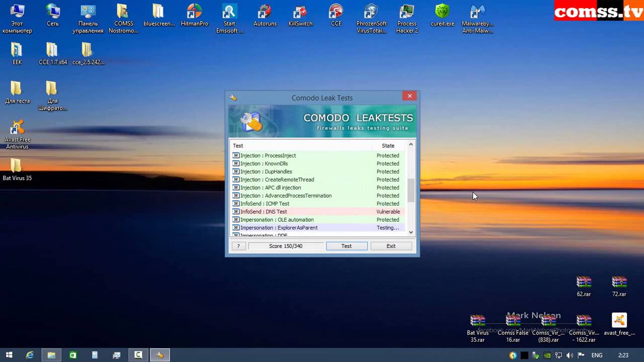The image size is (644, 362).
Task: Select the Avast Free Antivirus shortcut
Action: tap(17, 134)
